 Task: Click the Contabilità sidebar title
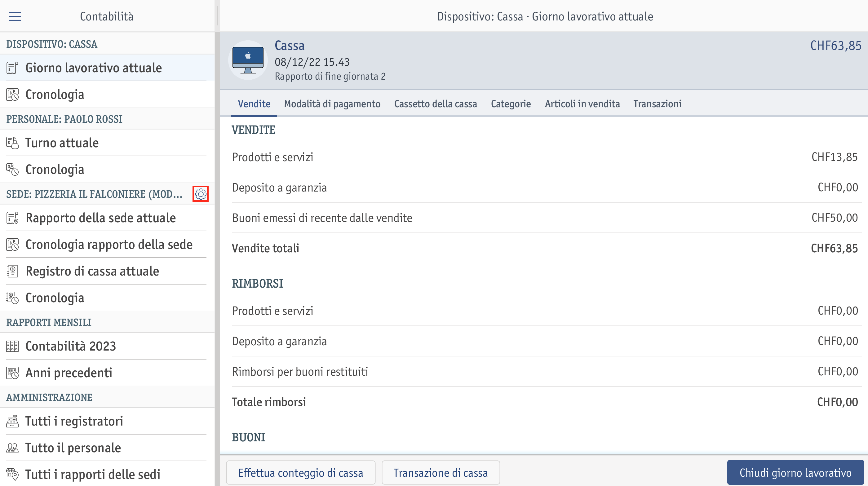click(106, 16)
